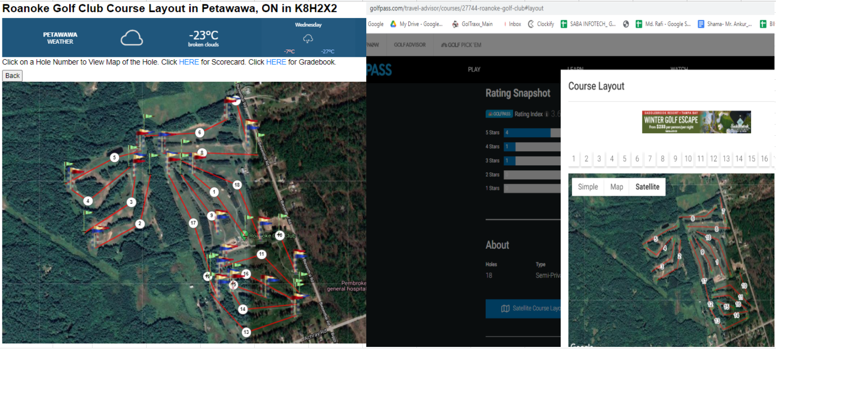Click the Course Layout heading

[596, 86]
